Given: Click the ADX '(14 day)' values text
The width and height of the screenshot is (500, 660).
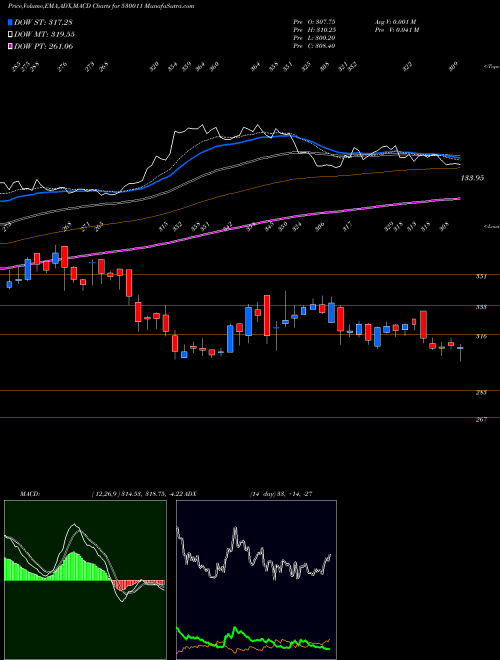Looking at the screenshot, I should pos(281,494).
